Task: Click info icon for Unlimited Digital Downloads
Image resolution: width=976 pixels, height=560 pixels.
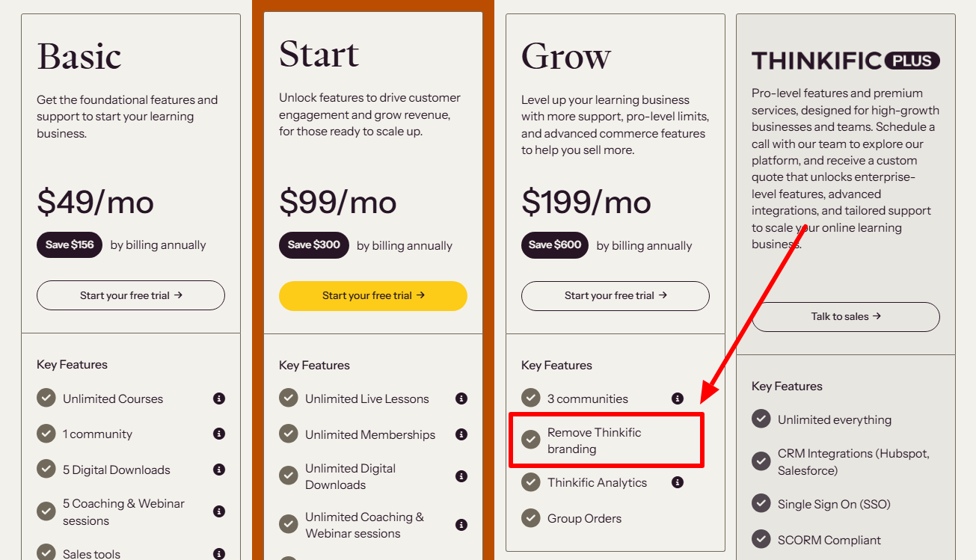Action: 461,476
